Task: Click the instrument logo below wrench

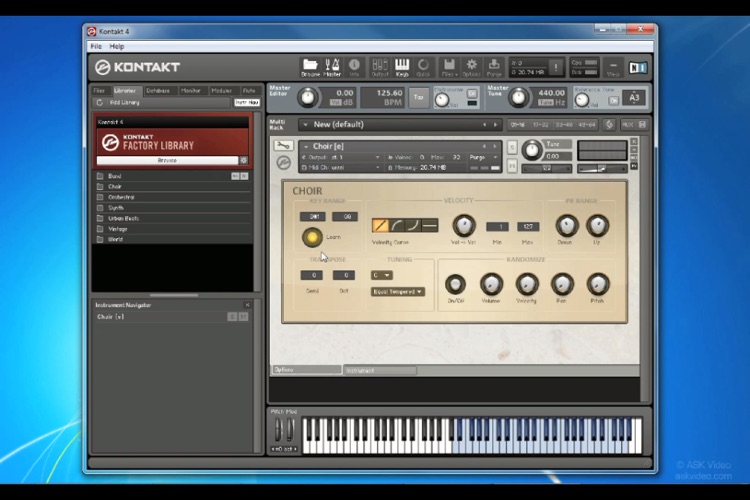Action: tap(284, 163)
